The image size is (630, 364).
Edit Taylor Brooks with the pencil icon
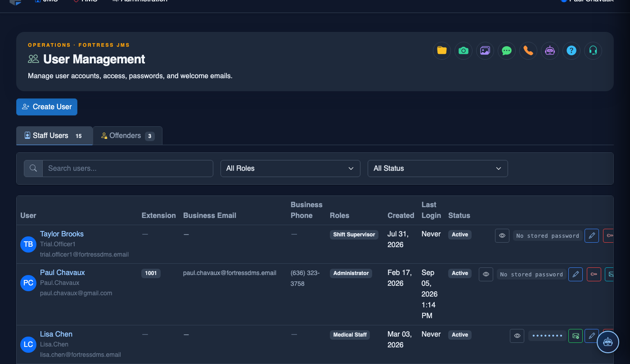point(592,235)
